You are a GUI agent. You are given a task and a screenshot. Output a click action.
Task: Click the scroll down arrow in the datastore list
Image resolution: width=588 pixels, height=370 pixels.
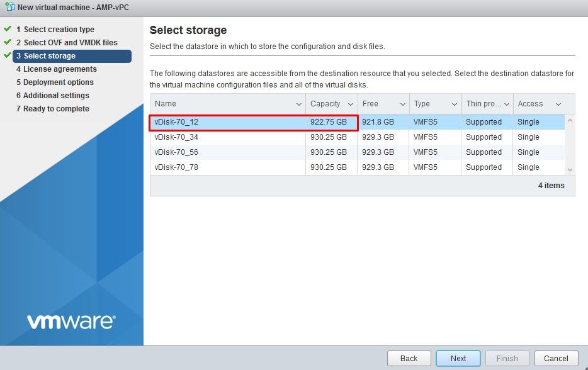click(x=570, y=170)
